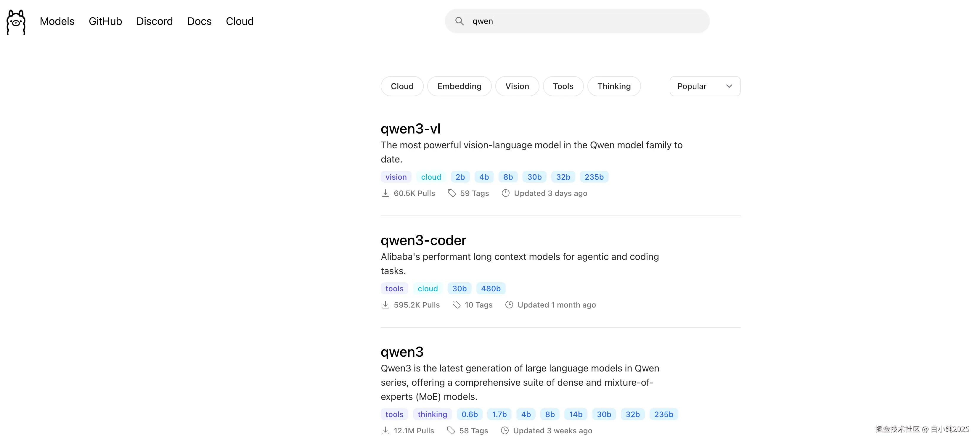Viewport: 980px width, 444px height.
Task: Click the Ollama llama logo
Action: [x=16, y=22]
